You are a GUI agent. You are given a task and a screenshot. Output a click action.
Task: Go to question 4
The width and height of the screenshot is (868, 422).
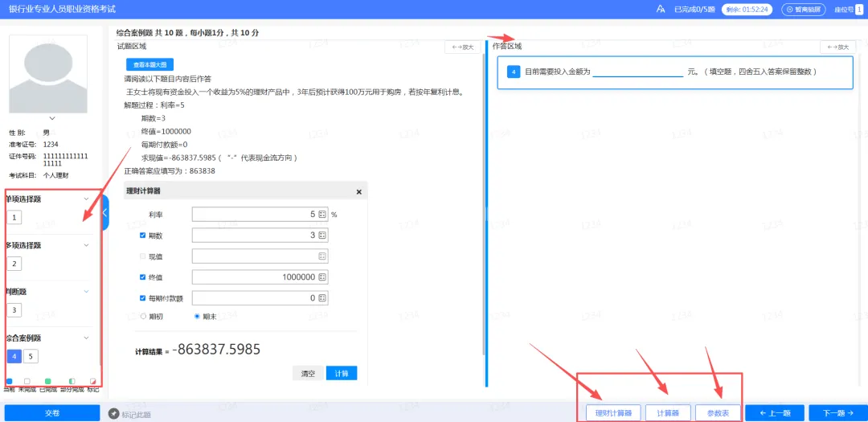(x=14, y=356)
